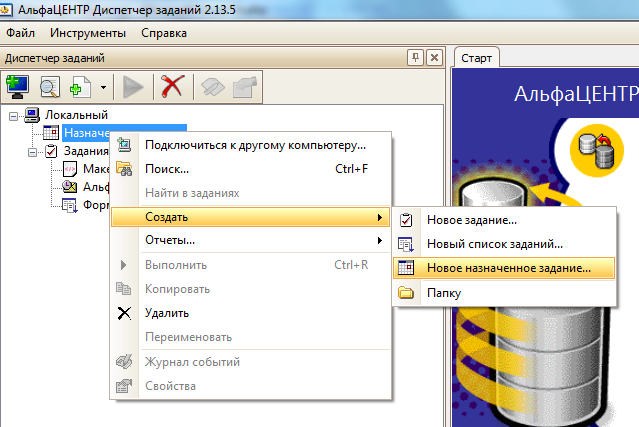Screen dimensions: 639x427
Task: Click Выполнить in the context menu
Action: point(251,265)
